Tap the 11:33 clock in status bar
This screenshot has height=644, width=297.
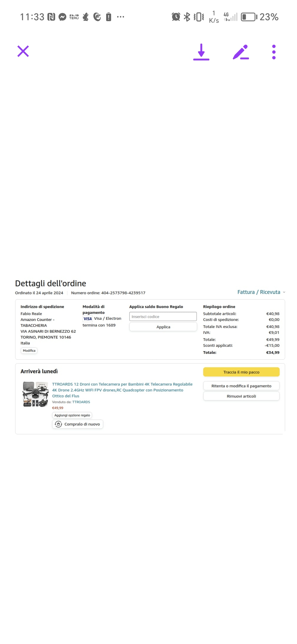coord(32,17)
